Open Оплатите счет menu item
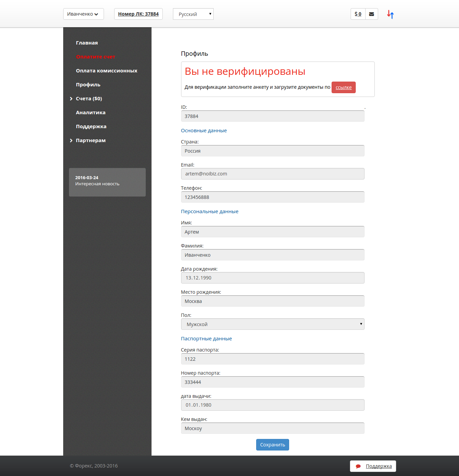The image size is (459, 476). [x=96, y=57]
